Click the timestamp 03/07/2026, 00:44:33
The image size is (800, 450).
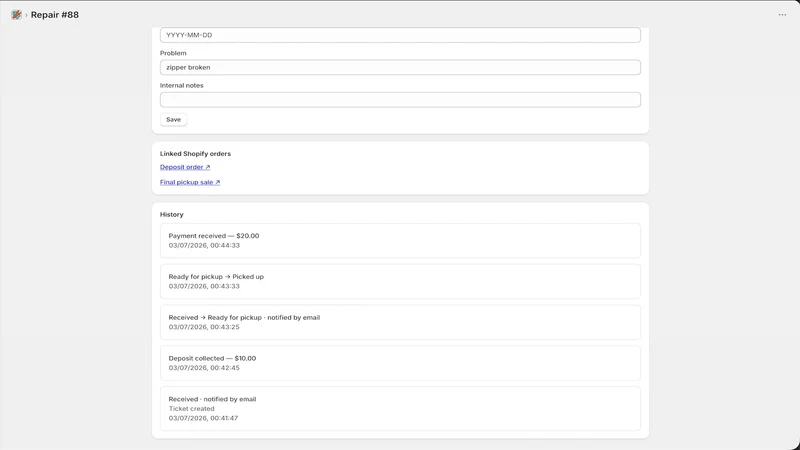click(x=204, y=245)
